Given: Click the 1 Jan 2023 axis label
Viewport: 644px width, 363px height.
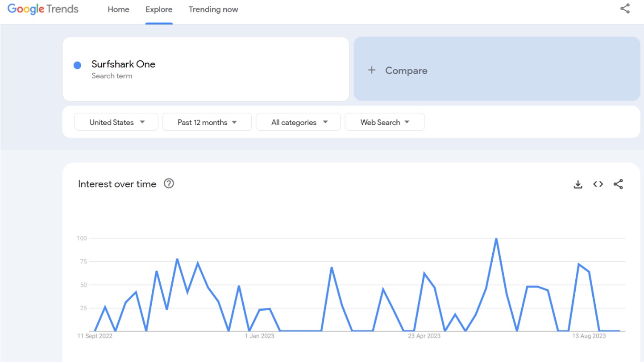Looking at the screenshot, I should point(259,336).
